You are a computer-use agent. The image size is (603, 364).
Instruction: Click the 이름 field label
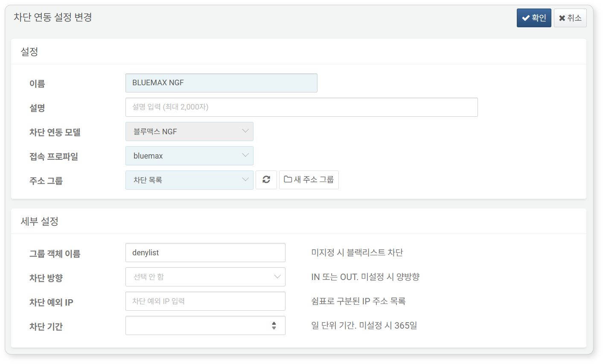click(37, 84)
